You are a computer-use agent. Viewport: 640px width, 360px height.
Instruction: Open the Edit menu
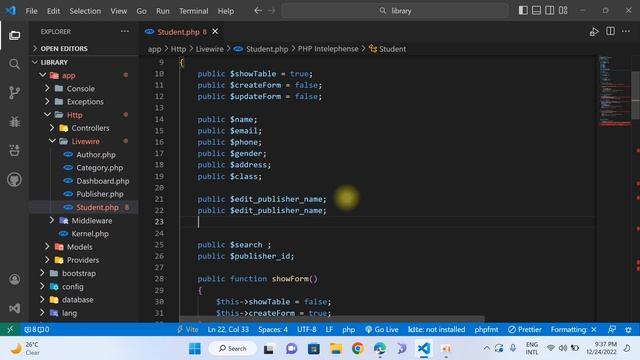click(x=53, y=11)
